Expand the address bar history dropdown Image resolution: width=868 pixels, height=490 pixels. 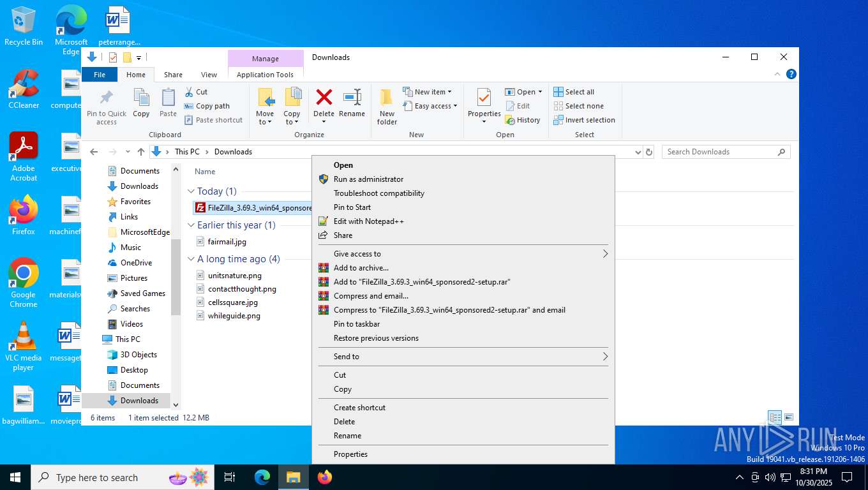click(x=638, y=152)
